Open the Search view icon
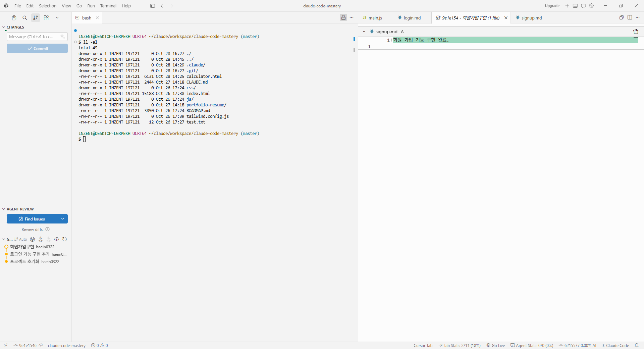The height and width of the screenshot is (349, 644). 25,18
